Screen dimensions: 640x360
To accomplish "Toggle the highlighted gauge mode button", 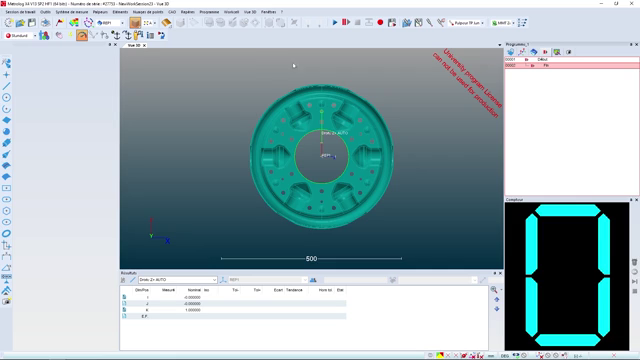I will click(x=82, y=36).
